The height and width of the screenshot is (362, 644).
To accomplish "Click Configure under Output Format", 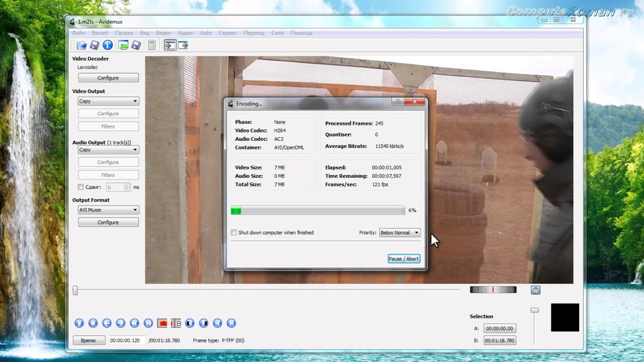I will coord(108,222).
